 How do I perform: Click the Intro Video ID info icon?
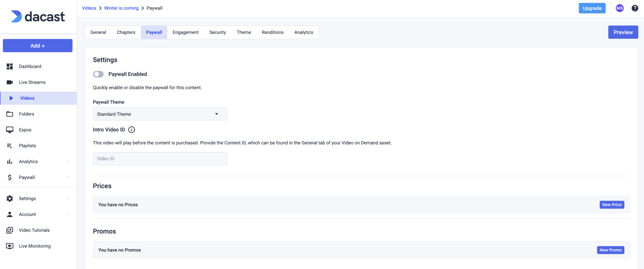tap(131, 130)
